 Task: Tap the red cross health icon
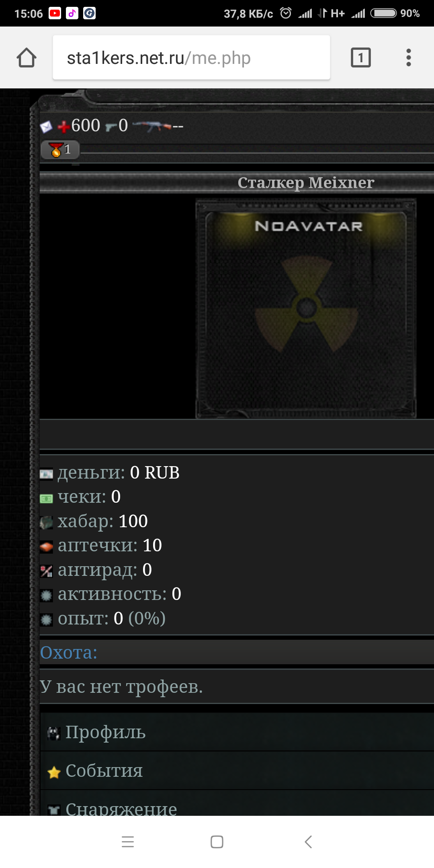click(x=63, y=127)
